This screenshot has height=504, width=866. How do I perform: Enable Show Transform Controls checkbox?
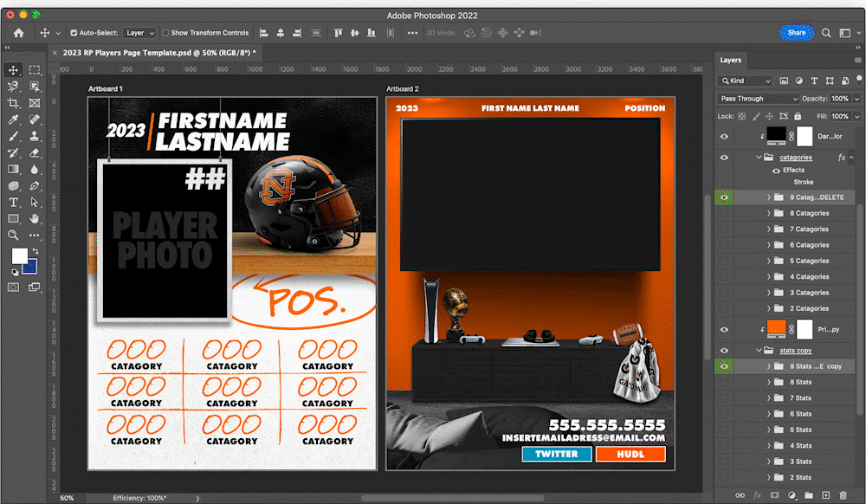pos(165,33)
